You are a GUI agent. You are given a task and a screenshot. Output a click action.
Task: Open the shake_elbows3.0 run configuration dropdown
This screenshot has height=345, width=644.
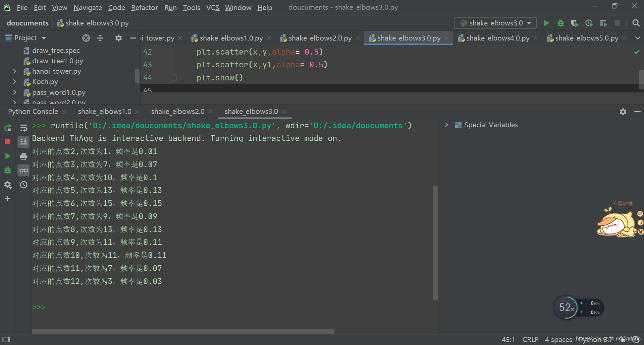(495, 23)
